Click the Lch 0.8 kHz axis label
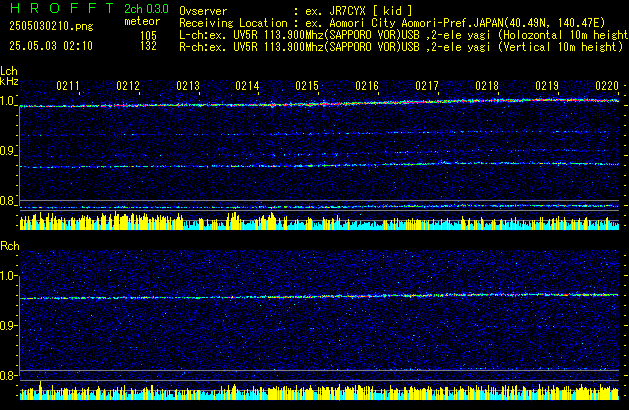 (x=7, y=201)
